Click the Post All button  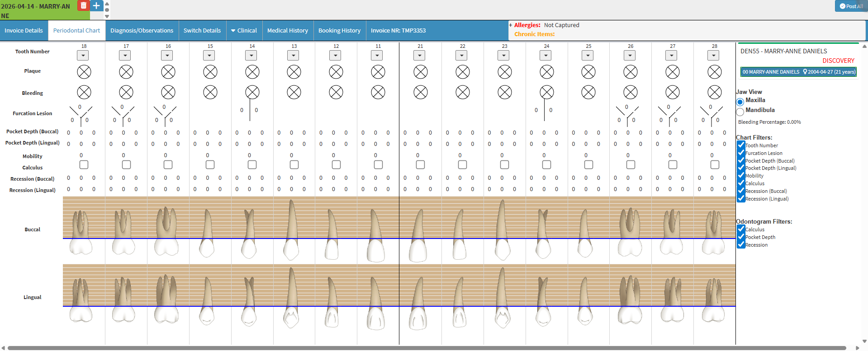pyautogui.click(x=851, y=6)
